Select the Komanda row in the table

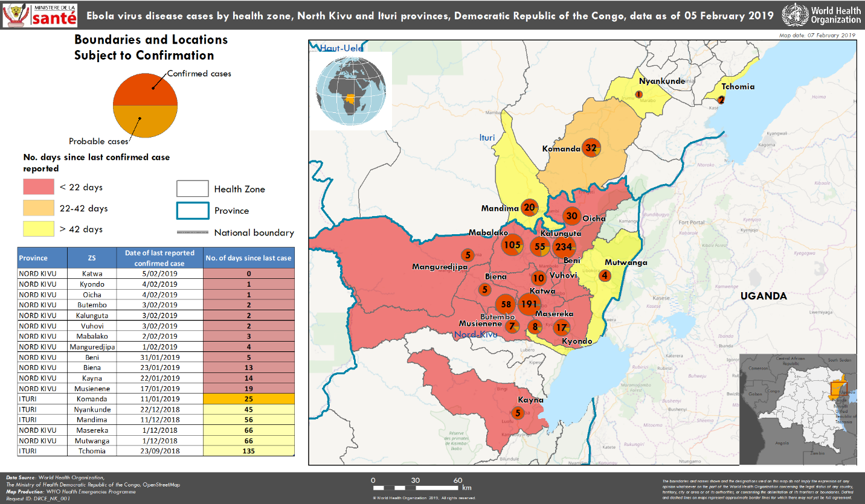click(156, 399)
